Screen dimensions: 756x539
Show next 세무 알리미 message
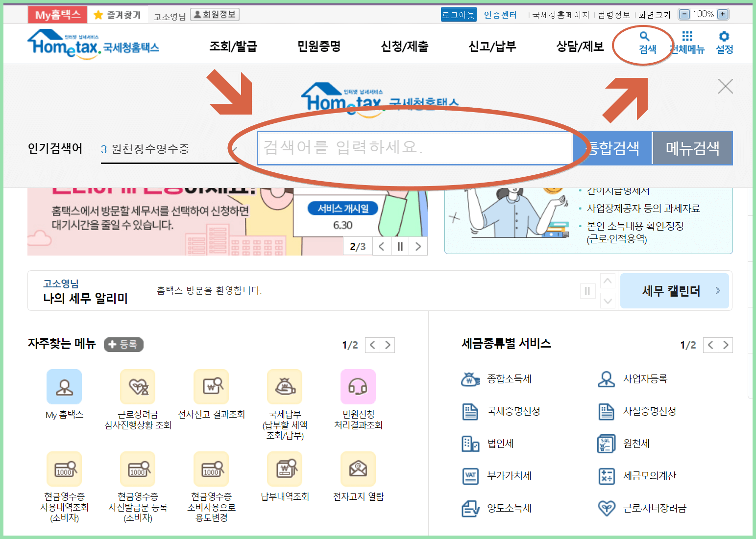pos(608,301)
